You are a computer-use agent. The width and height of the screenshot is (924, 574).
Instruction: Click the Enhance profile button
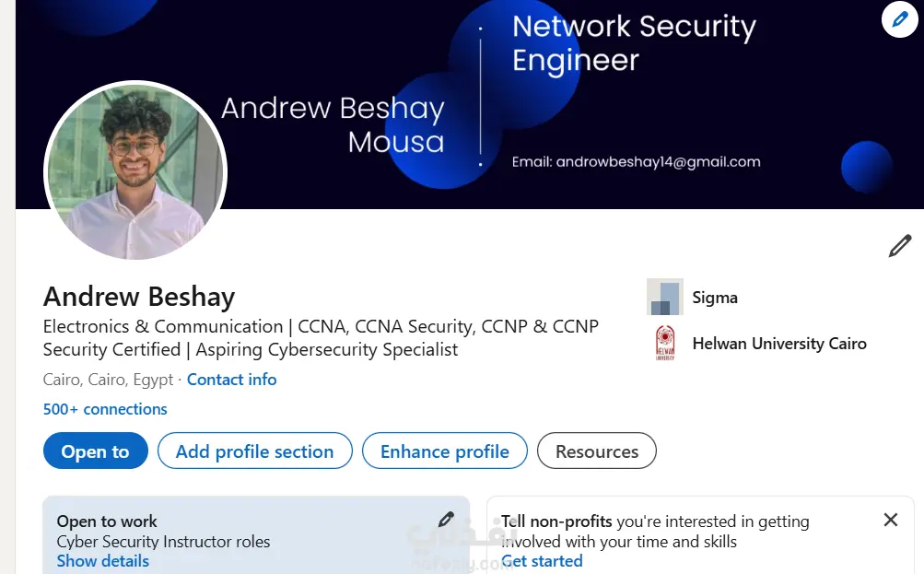(x=444, y=451)
